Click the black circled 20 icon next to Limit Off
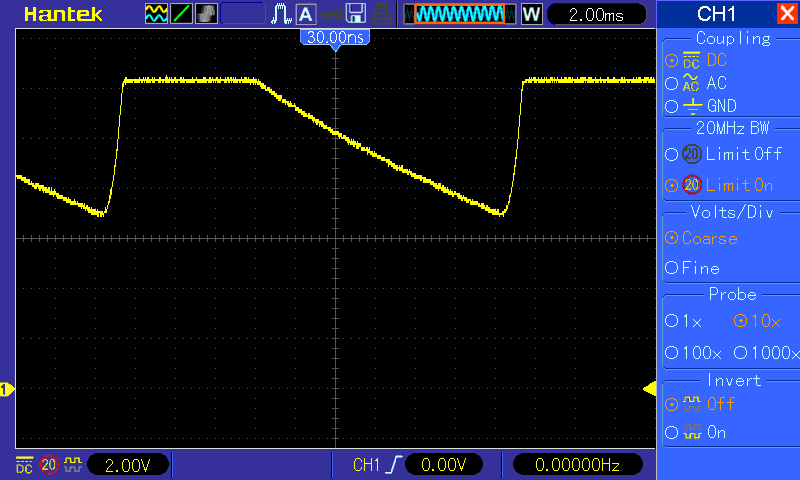 click(692, 154)
